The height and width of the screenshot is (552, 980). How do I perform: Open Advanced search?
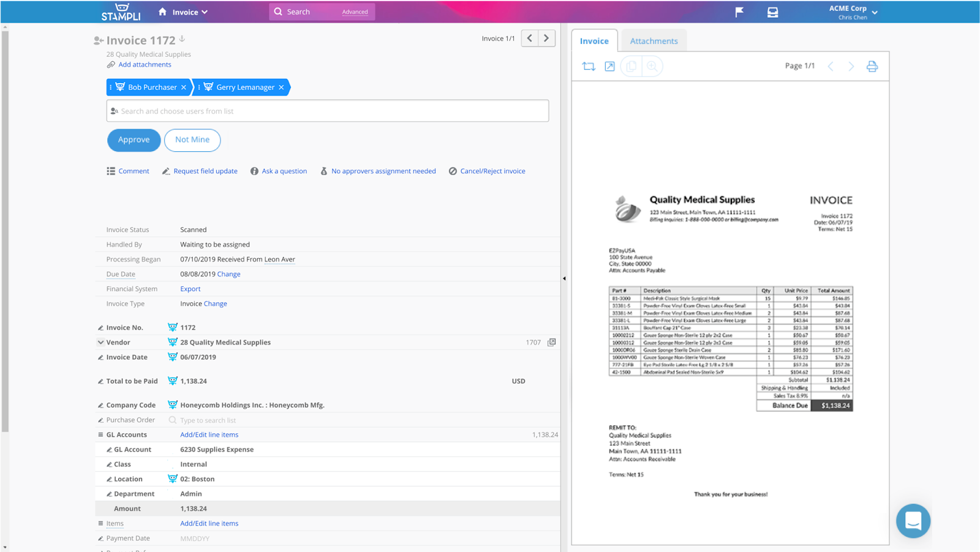[x=355, y=12]
